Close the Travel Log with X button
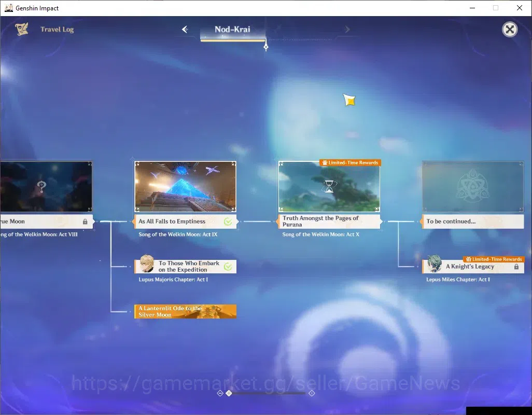 [510, 30]
